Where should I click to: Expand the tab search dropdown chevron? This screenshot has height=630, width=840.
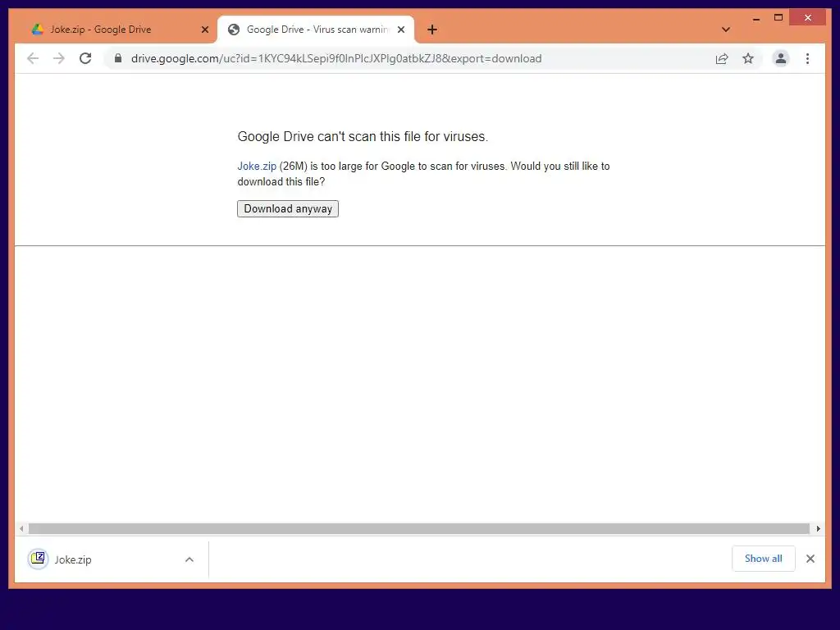(726, 30)
